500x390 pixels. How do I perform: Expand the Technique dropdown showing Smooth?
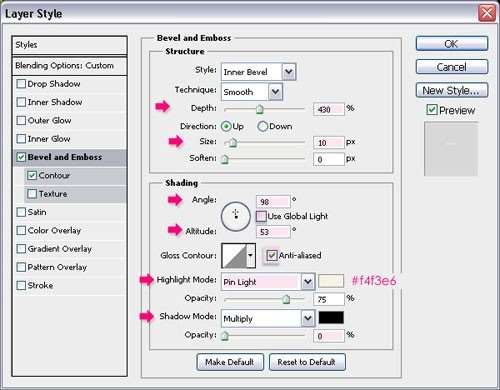pos(252,92)
